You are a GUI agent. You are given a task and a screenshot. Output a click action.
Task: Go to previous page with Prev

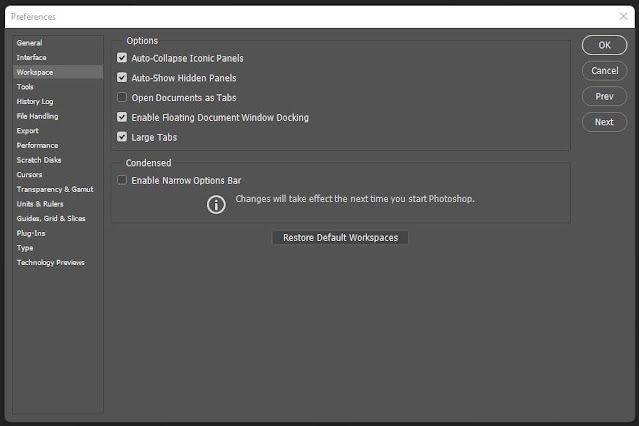(604, 96)
